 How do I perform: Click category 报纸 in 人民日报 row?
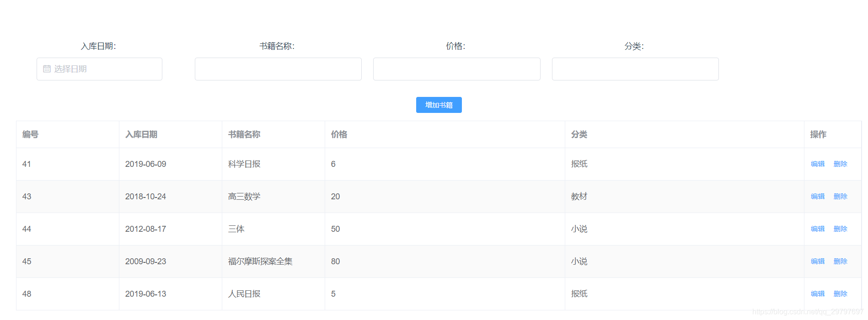coord(685,294)
